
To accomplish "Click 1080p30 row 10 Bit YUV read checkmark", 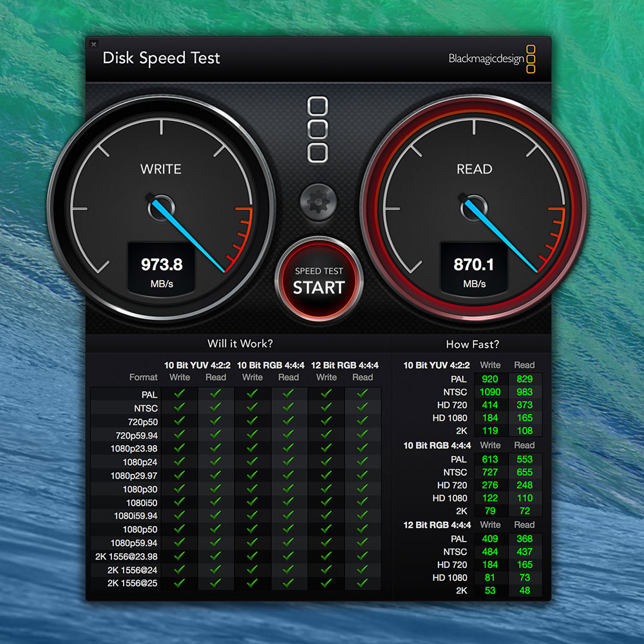I will coord(216,488).
